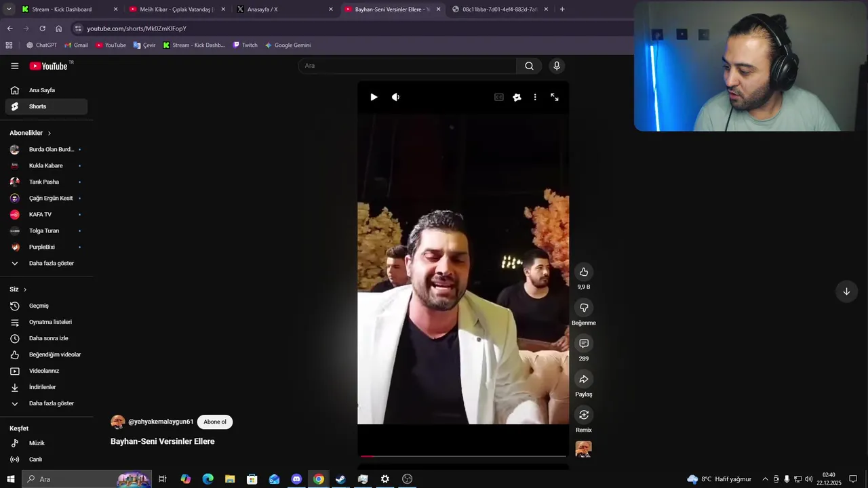Open the Gmail bookmark
This screenshot has height=488, width=868.
click(76, 45)
